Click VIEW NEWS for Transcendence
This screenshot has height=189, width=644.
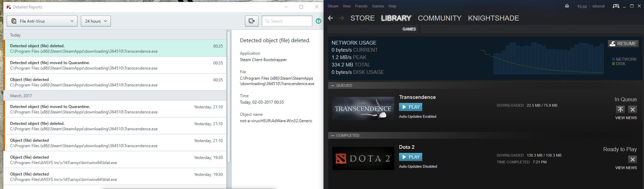pos(626,118)
